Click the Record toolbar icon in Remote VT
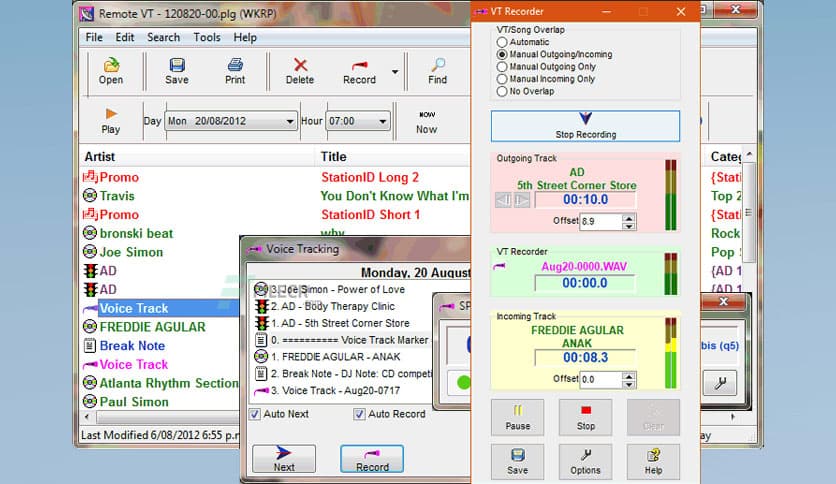 point(359,71)
